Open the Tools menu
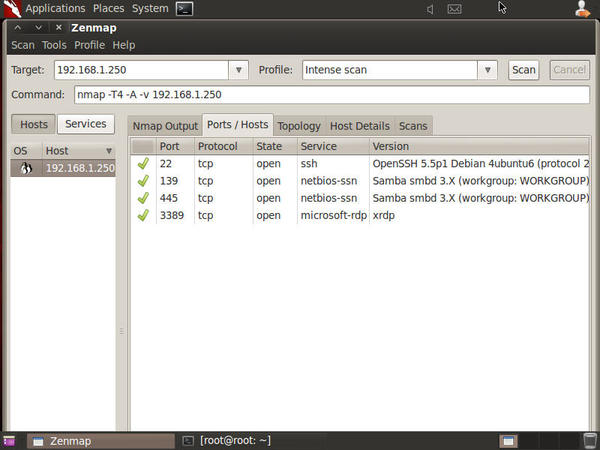 coord(54,45)
